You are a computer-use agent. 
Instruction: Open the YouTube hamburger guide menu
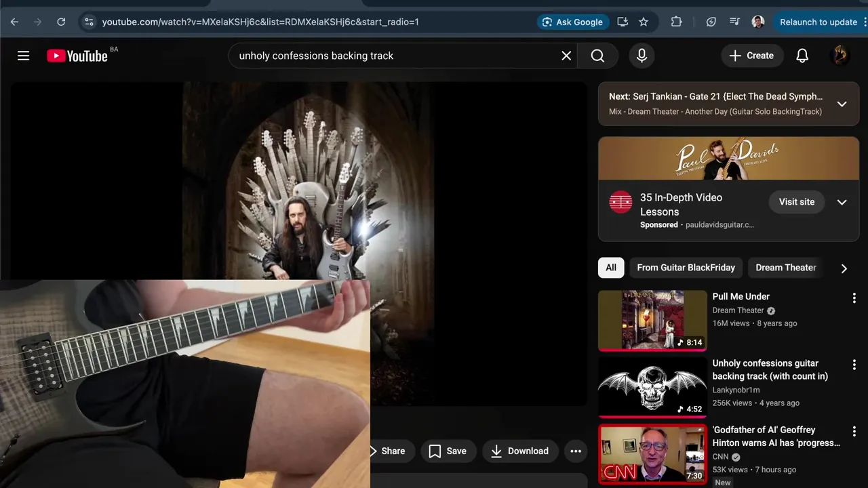tap(24, 56)
